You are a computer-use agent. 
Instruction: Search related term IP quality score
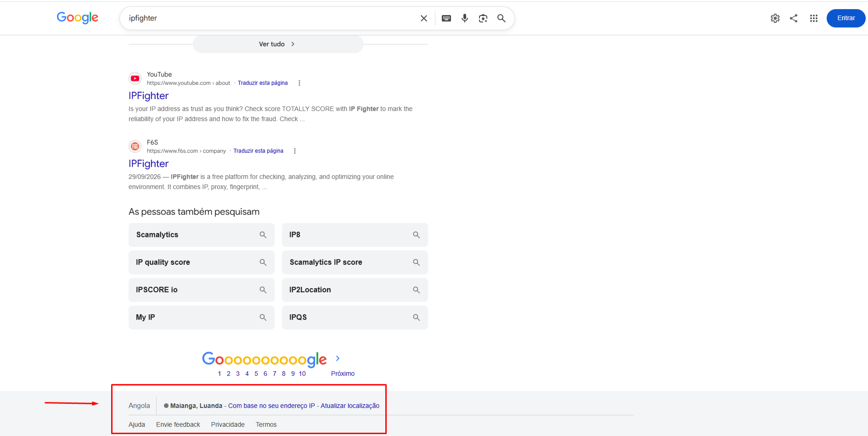click(202, 263)
